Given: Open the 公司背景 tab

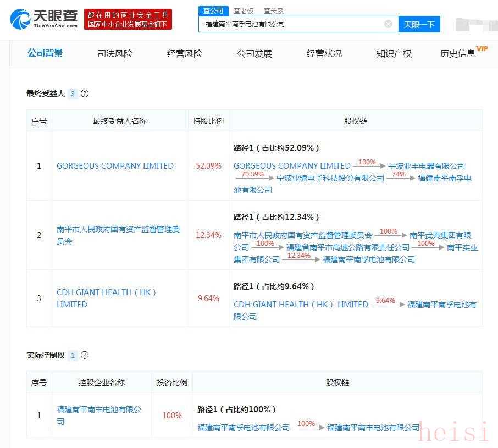Looking at the screenshot, I should coord(45,53).
